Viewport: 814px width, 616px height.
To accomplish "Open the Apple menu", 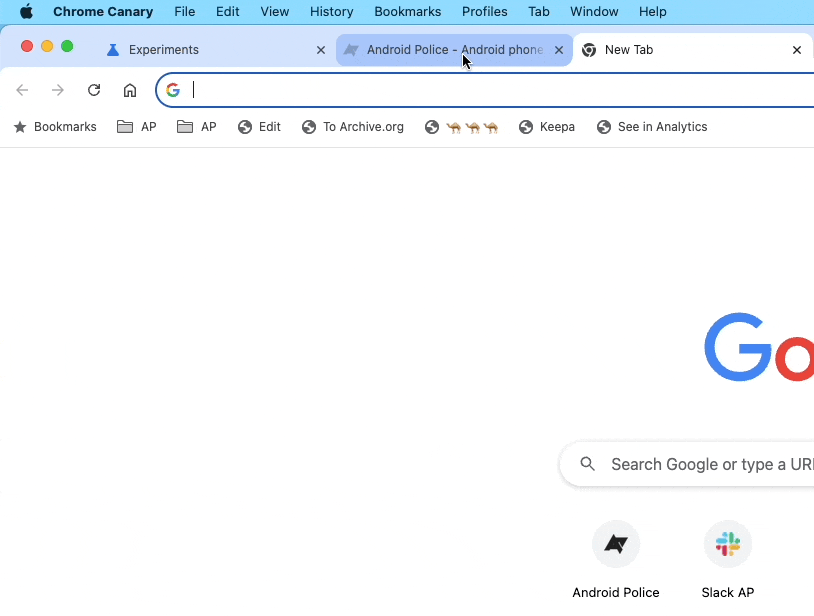I will [x=26, y=12].
